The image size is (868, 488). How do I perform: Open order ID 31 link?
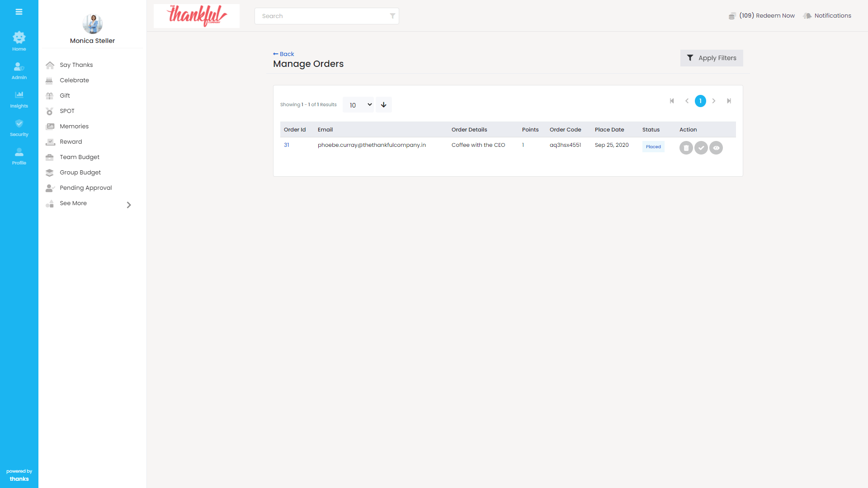click(287, 145)
